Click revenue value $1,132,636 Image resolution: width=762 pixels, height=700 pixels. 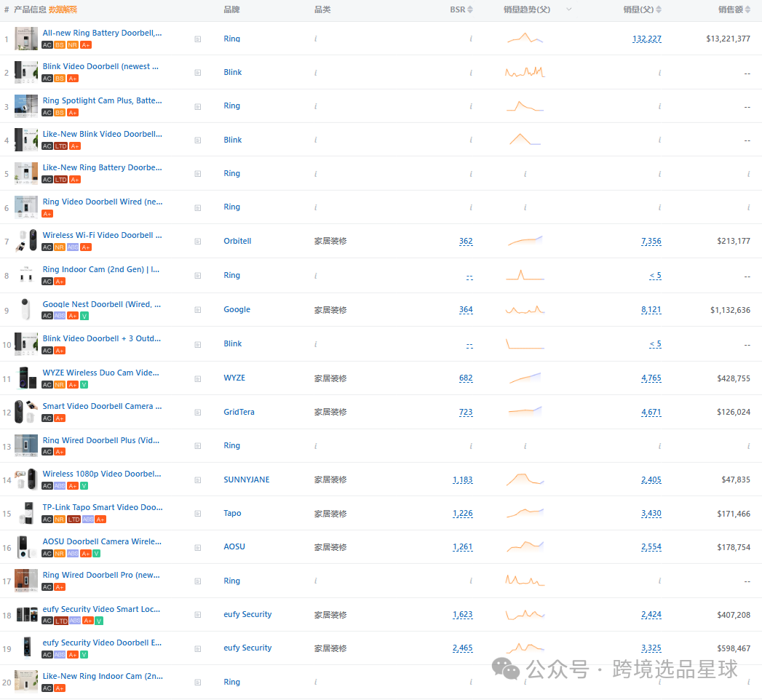point(730,310)
